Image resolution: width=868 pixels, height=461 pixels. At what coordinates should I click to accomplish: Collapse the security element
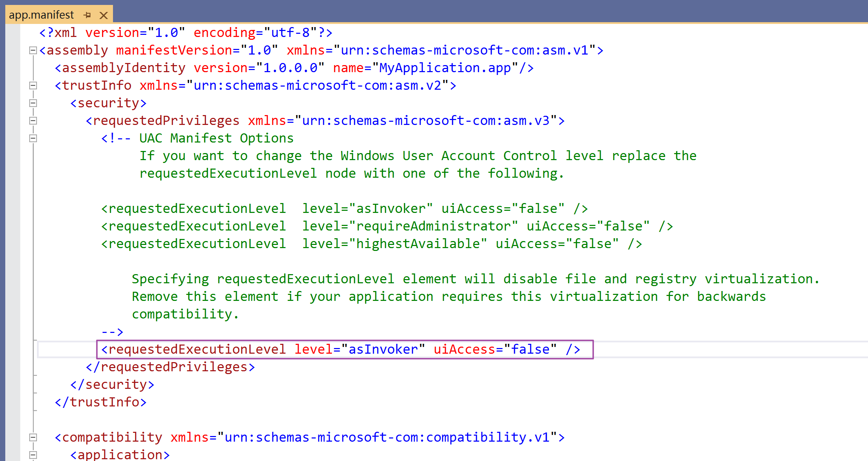pos(33,103)
